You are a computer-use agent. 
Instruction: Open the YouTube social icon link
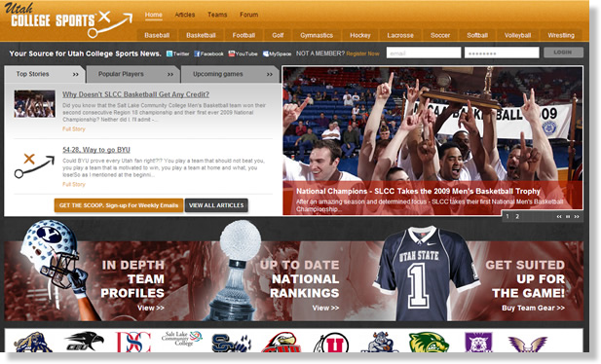(x=243, y=54)
